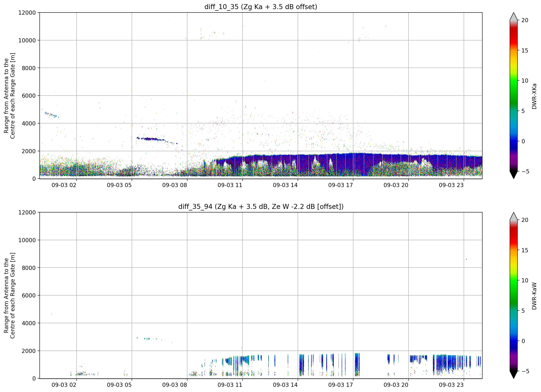Screen dimensions: 541x392
Task: Click tick "09-03 08" under diff_35_94 plot
Action: click(175, 385)
